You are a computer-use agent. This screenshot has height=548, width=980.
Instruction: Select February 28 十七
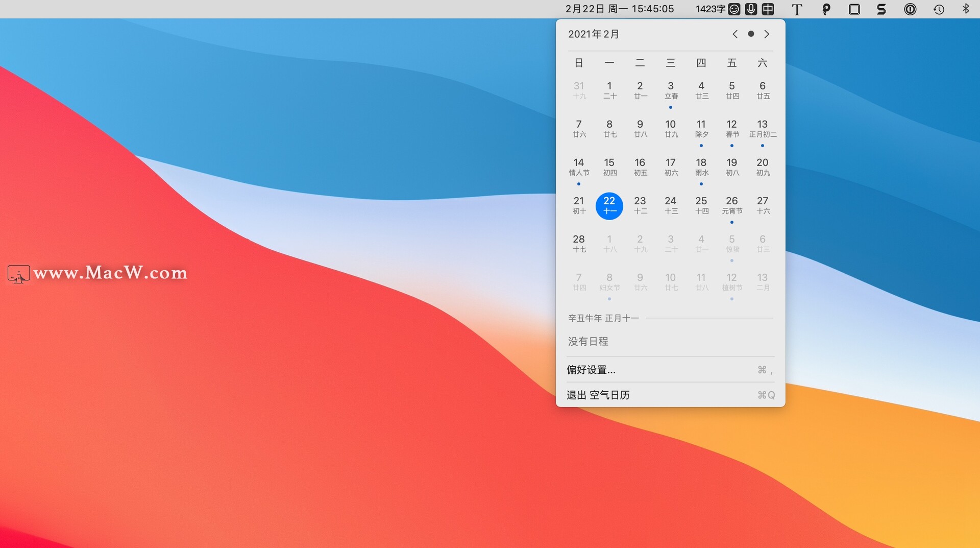pyautogui.click(x=579, y=244)
